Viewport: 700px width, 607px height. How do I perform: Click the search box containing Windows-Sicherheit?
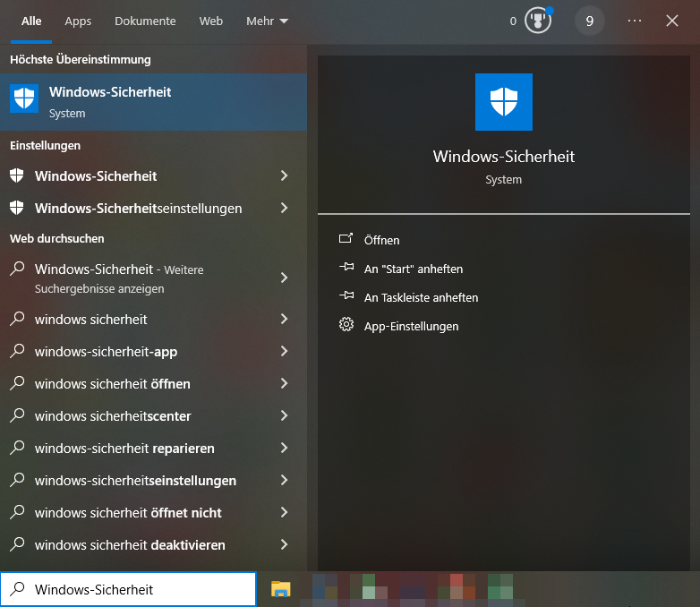[x=128, y=589]
